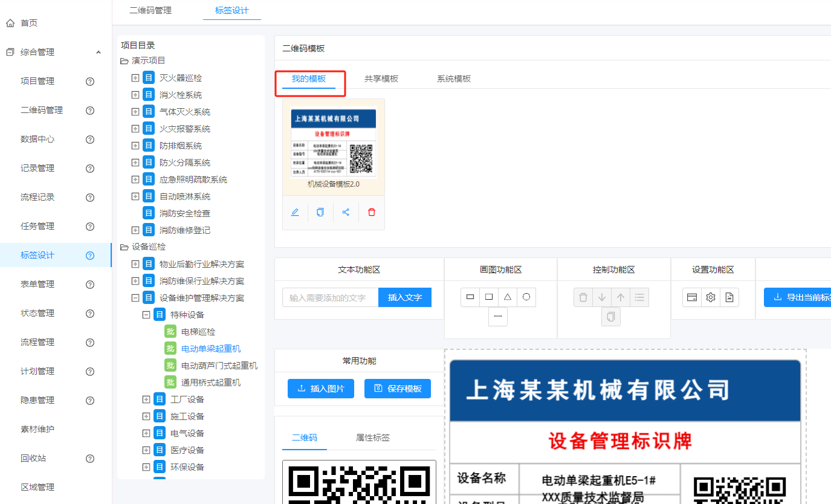Delete the template with the red trash icon
This screenshot has height=504, width=831.
tap(371, 212)
